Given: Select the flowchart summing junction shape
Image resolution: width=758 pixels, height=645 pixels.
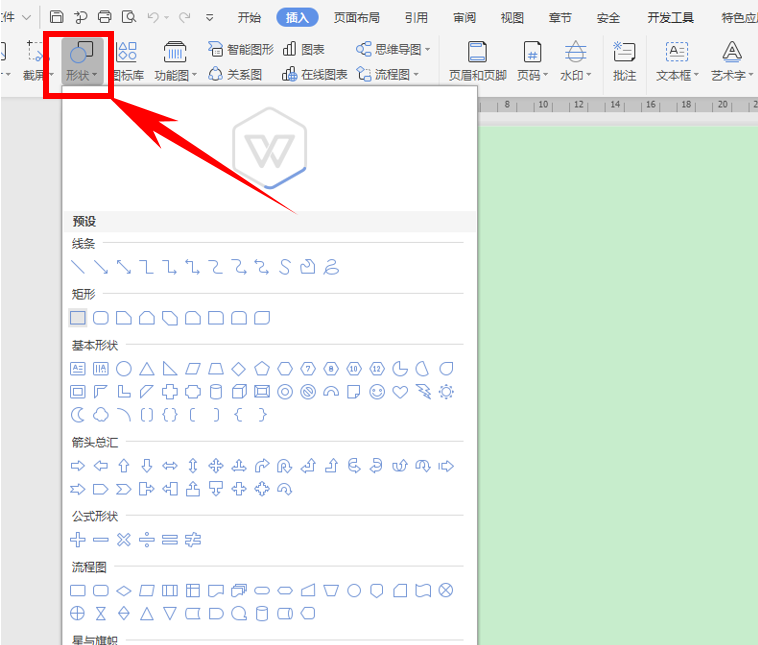Looking at the screenshot, I should tap(446, 590).
